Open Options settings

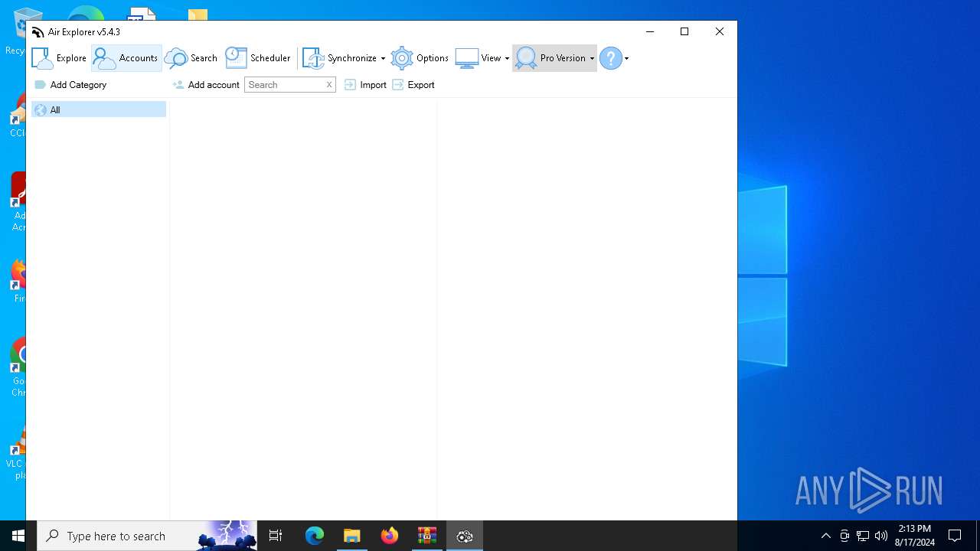pyautogui.click(x=420, y=58)
